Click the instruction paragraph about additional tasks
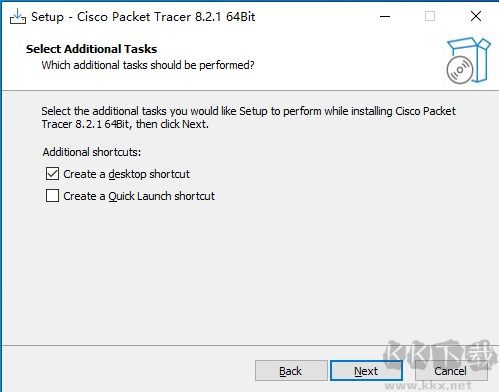Image resolution: width=499 pixels, height=392 pixels. (248, 117)
